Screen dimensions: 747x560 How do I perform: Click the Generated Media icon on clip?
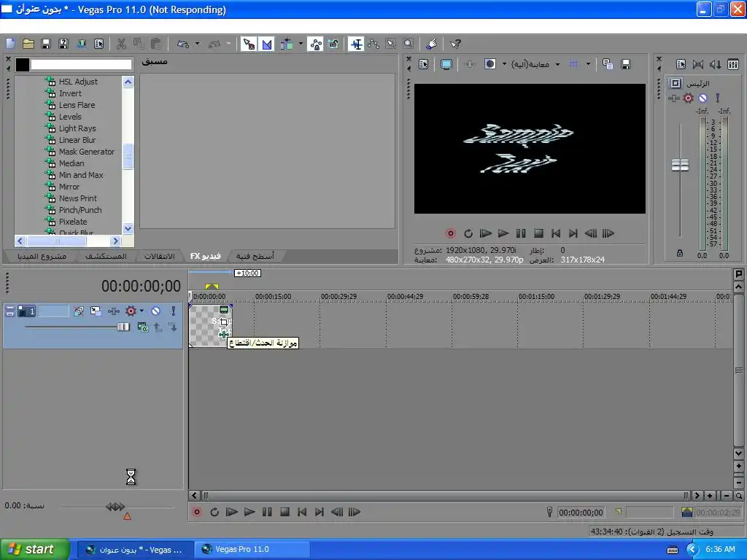click(x=224, y=309)
